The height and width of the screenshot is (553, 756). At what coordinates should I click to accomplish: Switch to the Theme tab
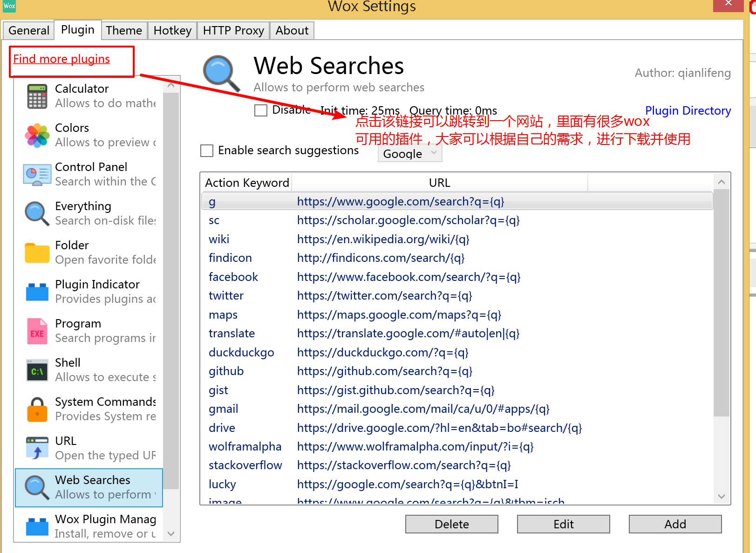click(x=124, y=30)
